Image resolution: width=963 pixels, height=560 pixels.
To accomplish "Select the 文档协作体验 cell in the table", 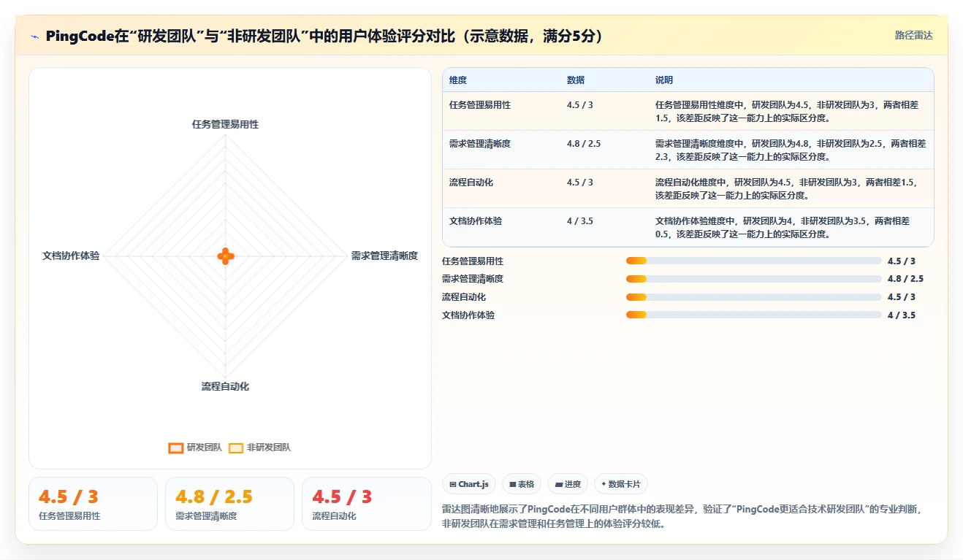I will [x=476, y=221].
